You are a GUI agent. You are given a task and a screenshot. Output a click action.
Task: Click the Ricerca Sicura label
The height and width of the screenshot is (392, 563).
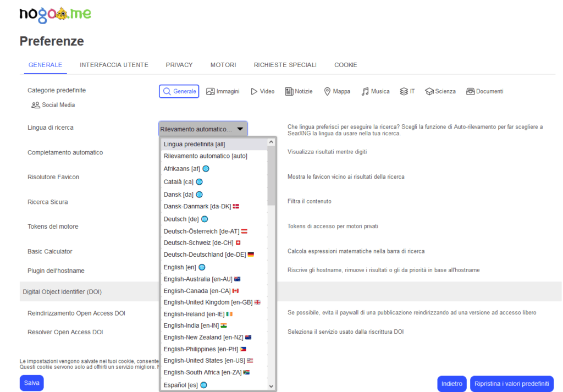click(x=48, y=202)
